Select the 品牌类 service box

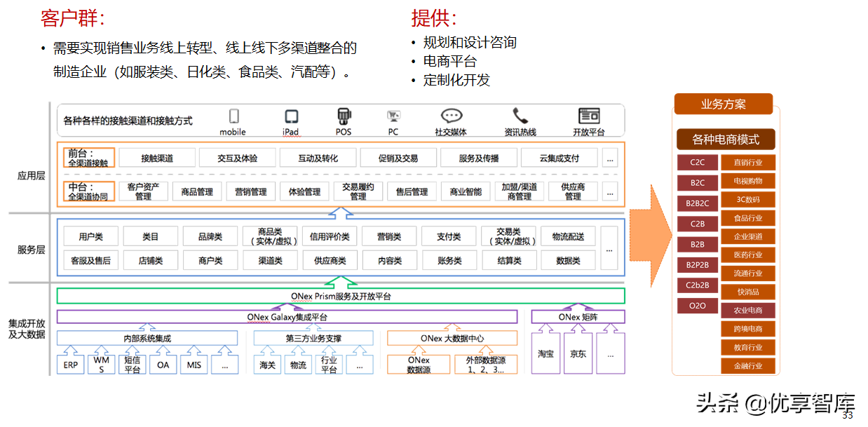pos(210,236)
